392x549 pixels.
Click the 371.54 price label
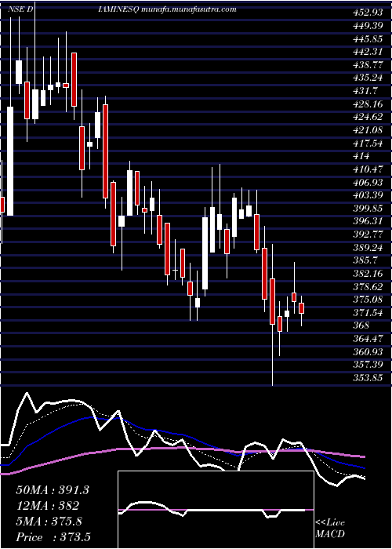pyautogui.click(x=368, y=313)
